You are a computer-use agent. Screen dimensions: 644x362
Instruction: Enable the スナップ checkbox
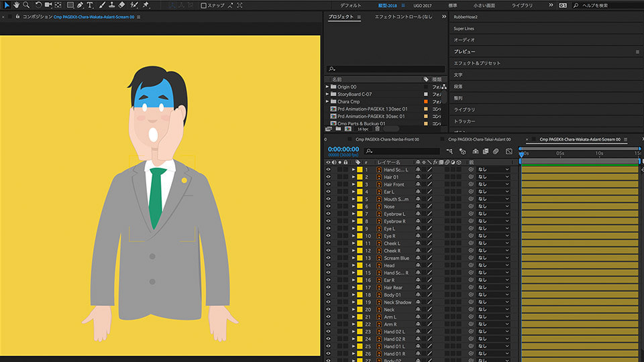204,5
